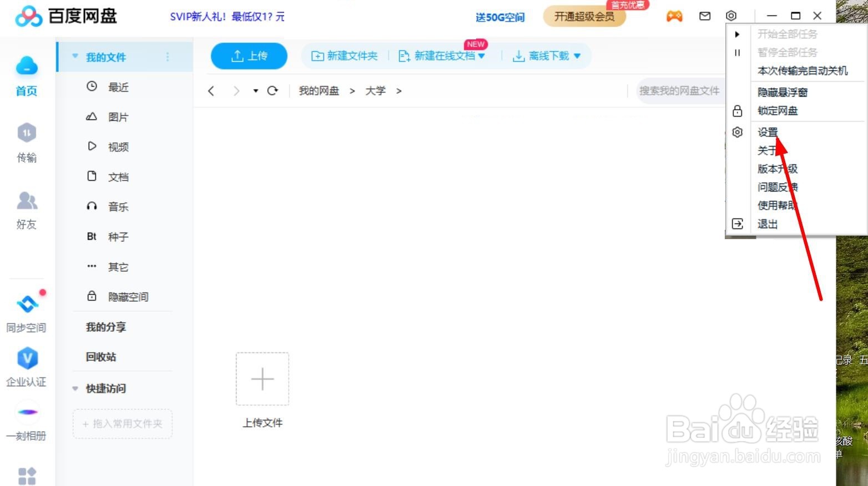Click the refresh icon in the path bar
868x486 pixels.
pos(272,90)
